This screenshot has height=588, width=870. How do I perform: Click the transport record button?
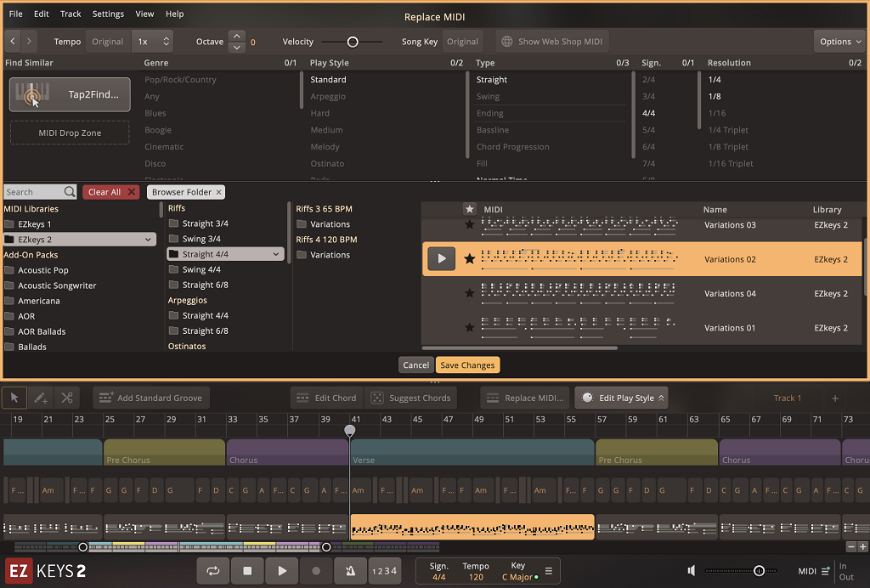tap(316, 571)
